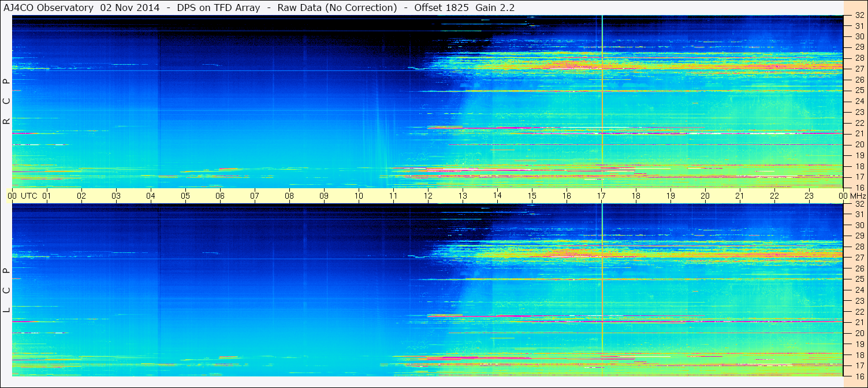Click the 18 MHz label on LCP scale
Screen dimensions: 868x388
click(859, 355)
